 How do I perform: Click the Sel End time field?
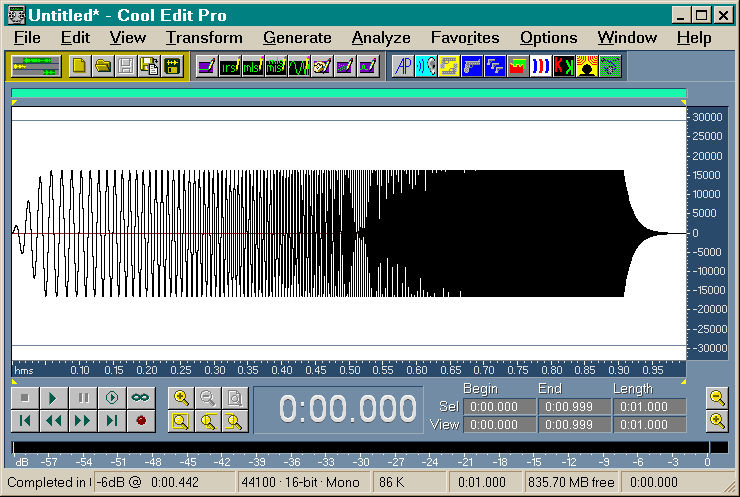[x=574, y=406]
